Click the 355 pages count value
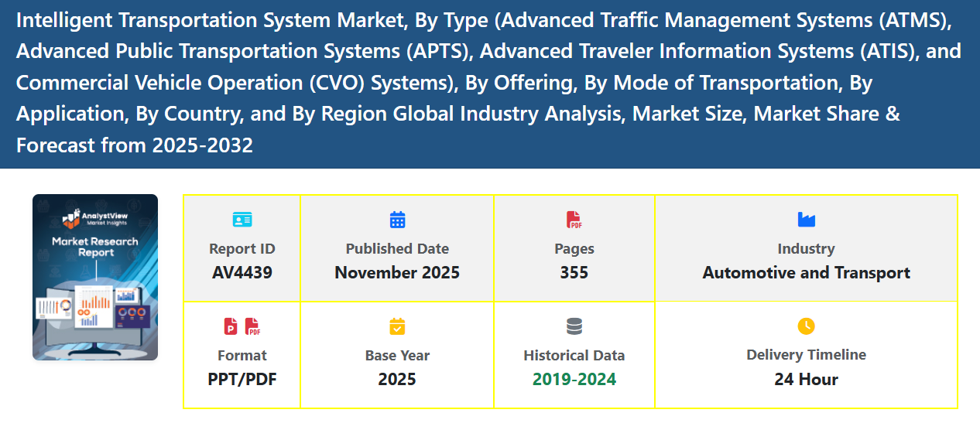 pyautogui.click(x=574, y=273)
